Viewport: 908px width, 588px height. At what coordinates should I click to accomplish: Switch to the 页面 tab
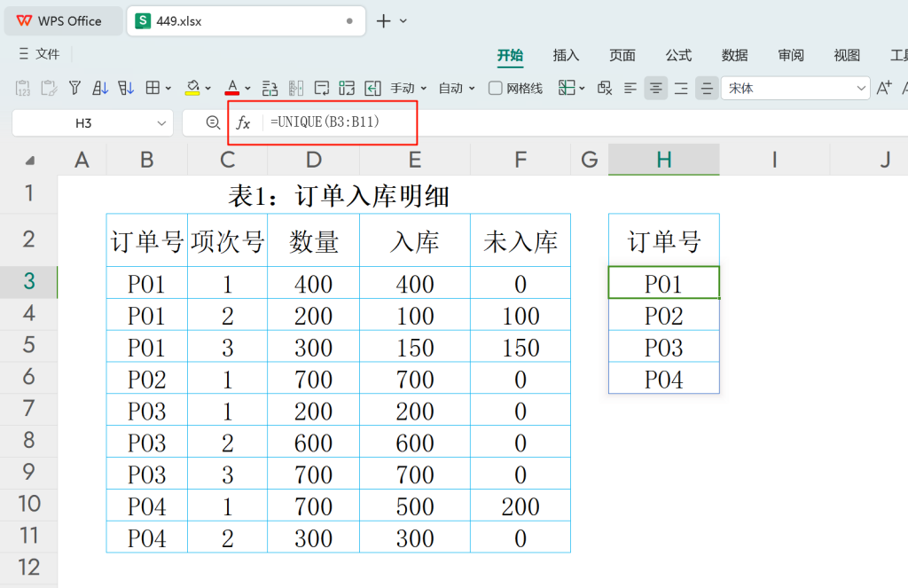tap(622, 55)
